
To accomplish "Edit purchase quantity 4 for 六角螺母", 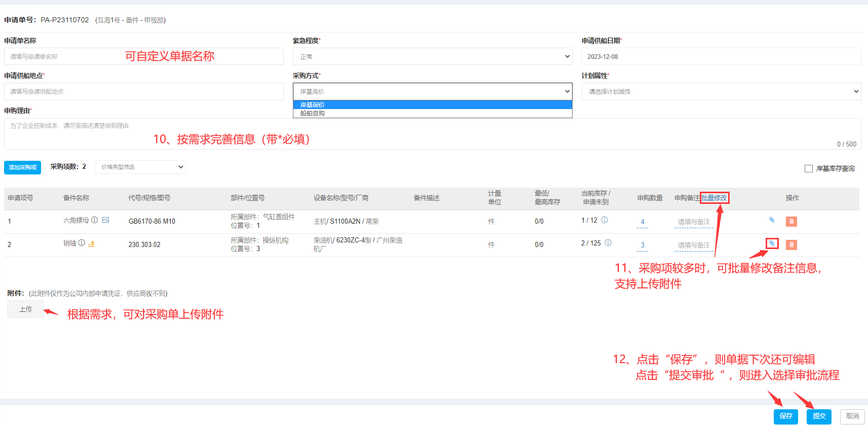I will tap(643, 222).
